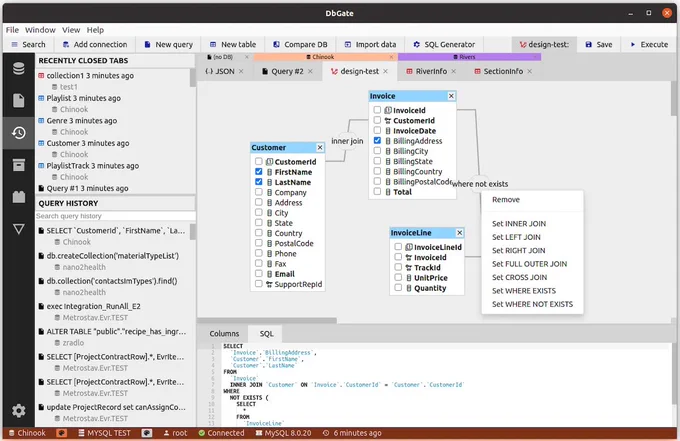Switch to the Query #2 tab
Viewport: 680px width, 441px height.
click(x=287, y=72)
